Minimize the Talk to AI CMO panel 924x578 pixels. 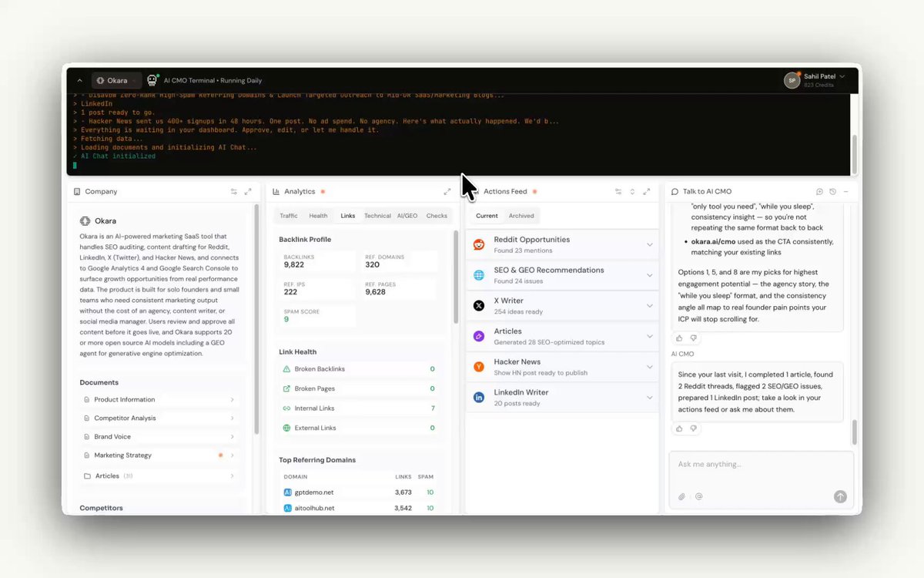click(845, 191)
